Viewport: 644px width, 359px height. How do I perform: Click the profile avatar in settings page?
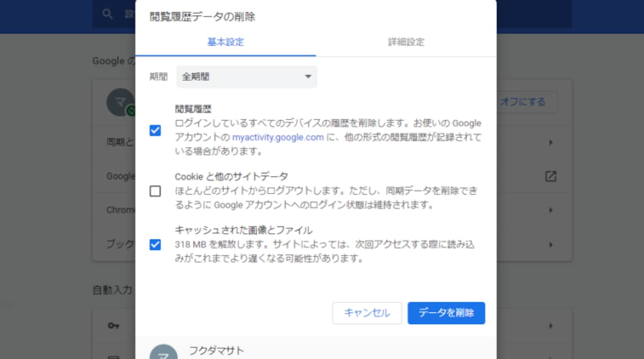click(x=120, y=102)
